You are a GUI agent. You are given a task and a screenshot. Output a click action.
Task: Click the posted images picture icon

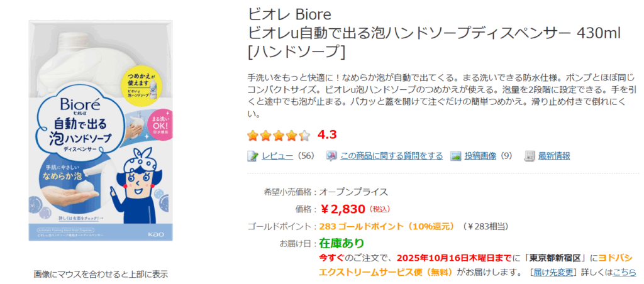455,156
